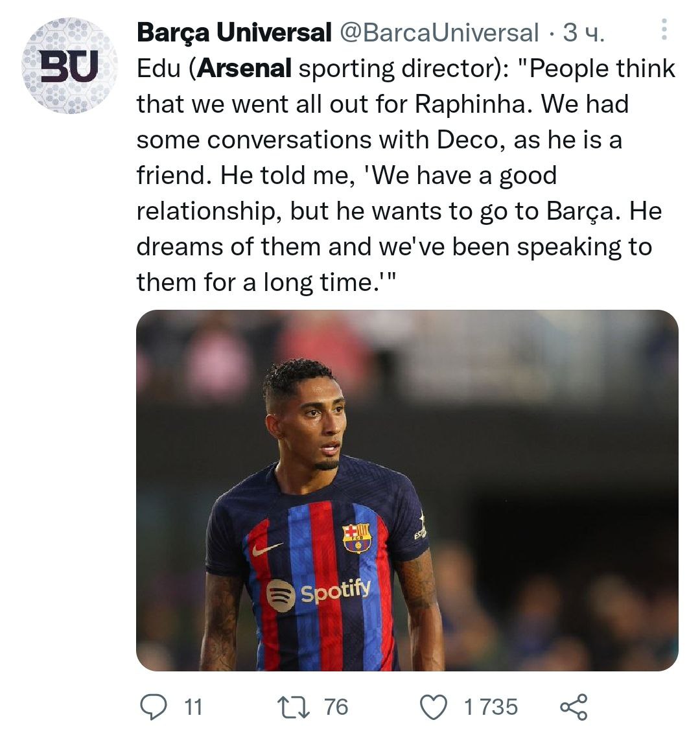Click the tweet timestamp "3 ч."
Image resolution: width=700 pixels, height=731 pixels.
(583, 32)
